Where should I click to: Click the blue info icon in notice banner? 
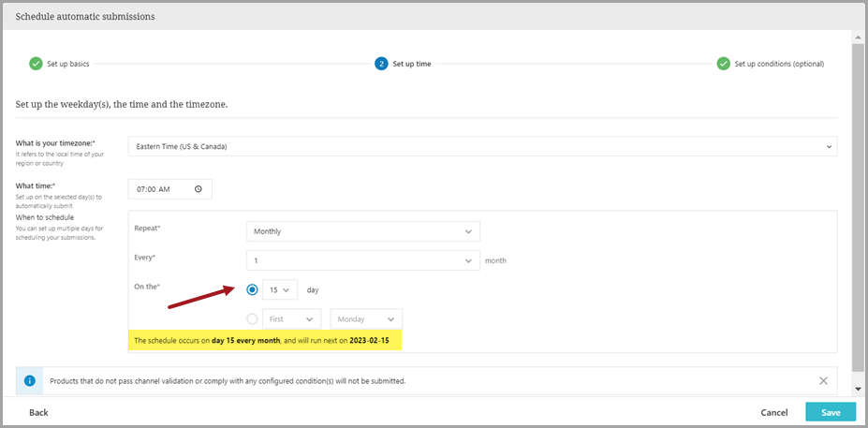[x=30, y=381]
